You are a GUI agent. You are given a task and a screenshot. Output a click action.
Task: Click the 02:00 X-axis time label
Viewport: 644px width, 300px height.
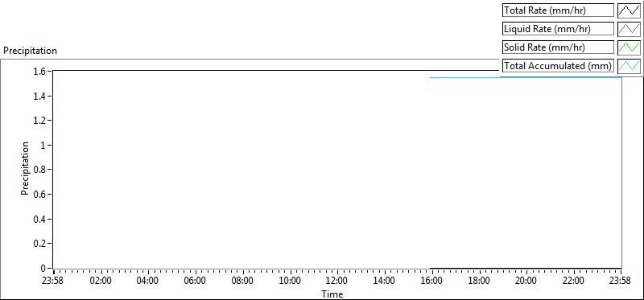[101, 282]
